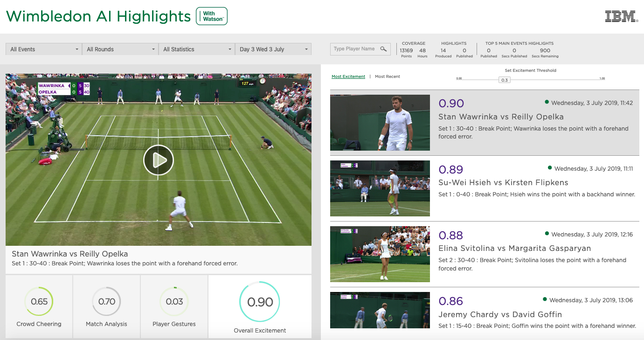The height and width of the screenshot is (340, 644).
Task: Open the Svitolina vs Gasparyan highlight thumbnail
Action: pyautogui.click(x=380, y=254)
